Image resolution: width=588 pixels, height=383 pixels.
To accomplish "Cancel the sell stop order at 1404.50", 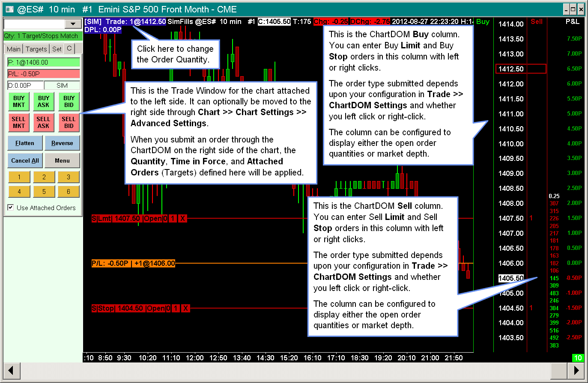I will [x=185, y=308].
